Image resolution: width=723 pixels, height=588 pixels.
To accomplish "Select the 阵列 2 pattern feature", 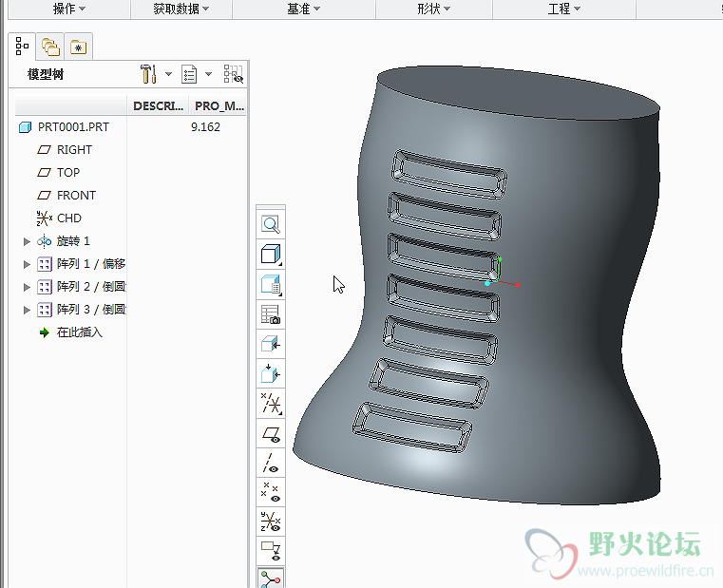I will (x=91, y=286).
